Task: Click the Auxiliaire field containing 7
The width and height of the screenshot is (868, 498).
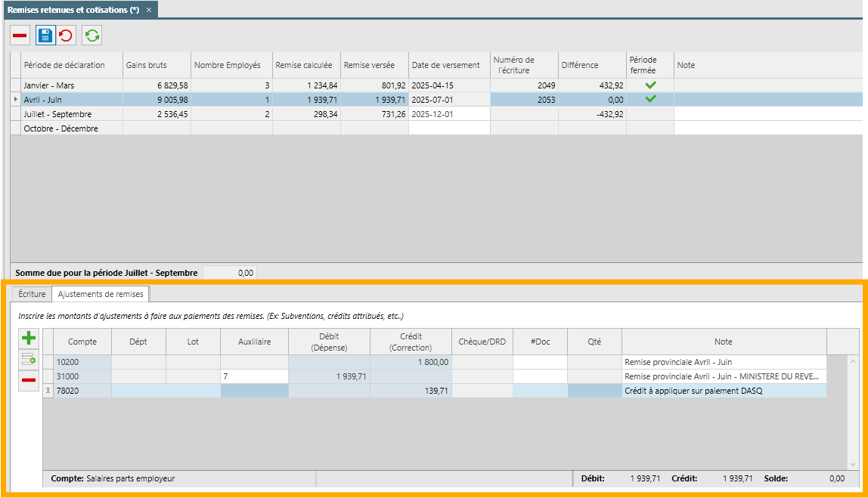Action: pyautogui.click(x=254, y=376)
